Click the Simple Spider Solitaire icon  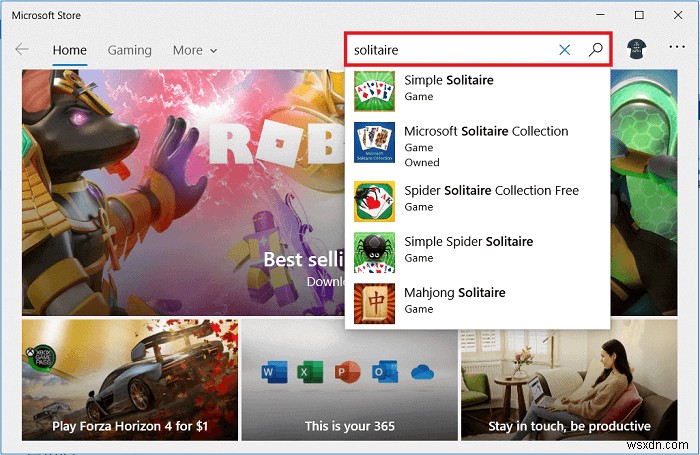pyautogui.click(x=374, y=252)
